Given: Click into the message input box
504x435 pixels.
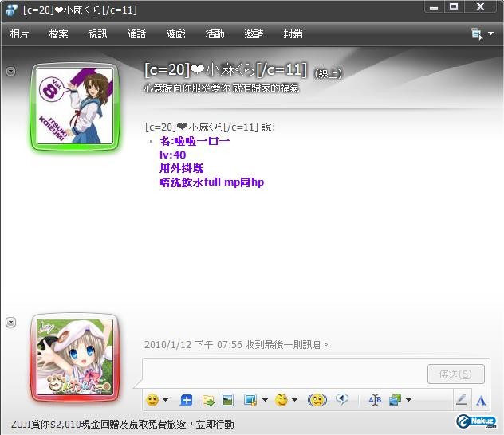Looking at the screenshot, I should tap(285, 372).
